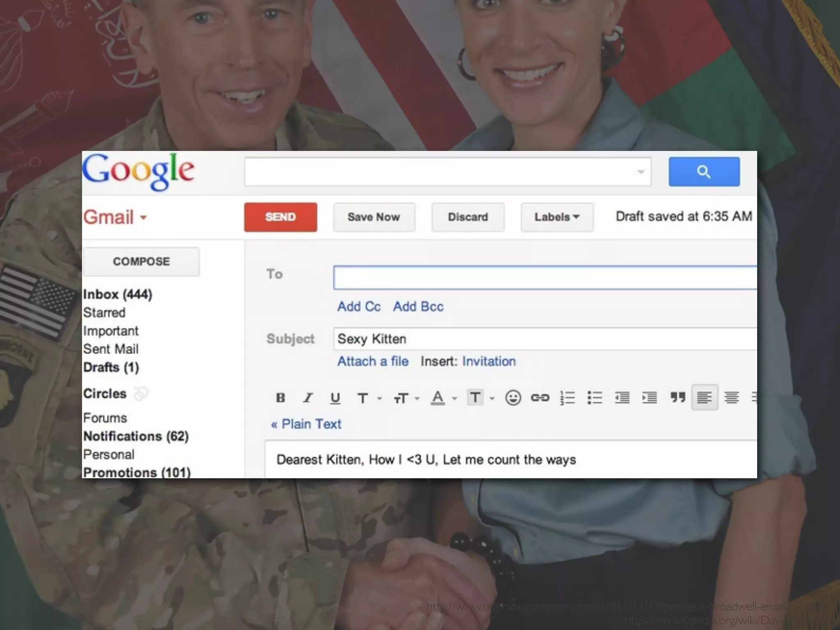Insert an emoticon smiley

point(513,397)
